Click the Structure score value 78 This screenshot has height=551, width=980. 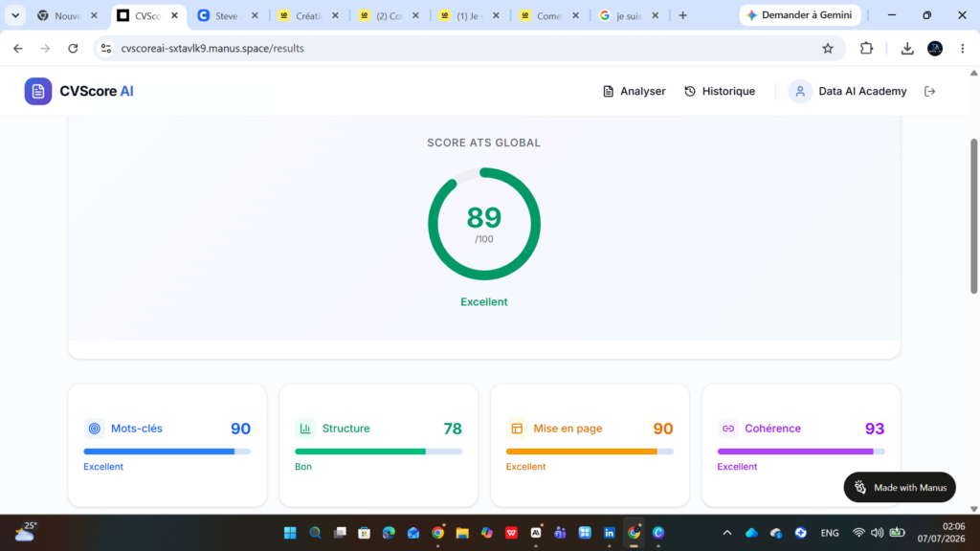(453, 429)
